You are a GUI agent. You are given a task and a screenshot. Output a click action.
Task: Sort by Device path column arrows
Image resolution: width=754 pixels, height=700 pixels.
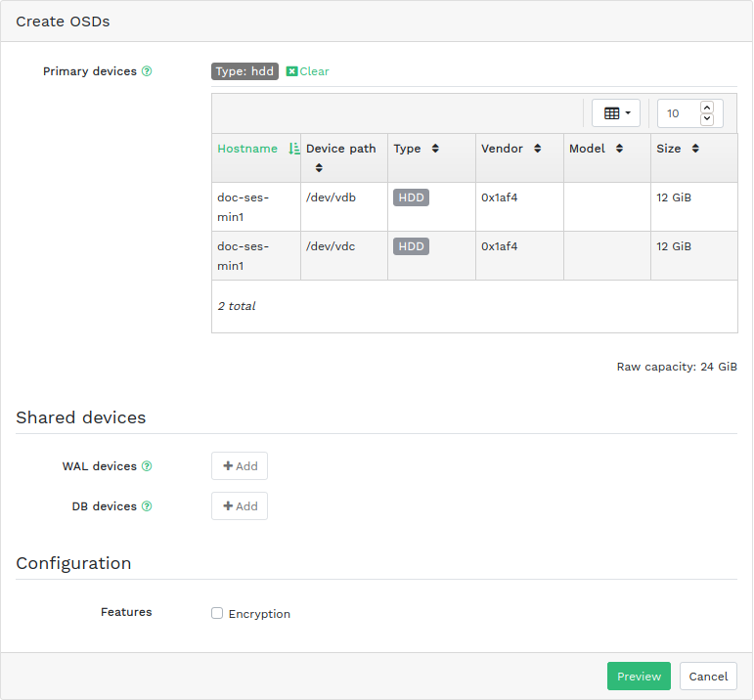pyautogui.click(x=319, y=168)
